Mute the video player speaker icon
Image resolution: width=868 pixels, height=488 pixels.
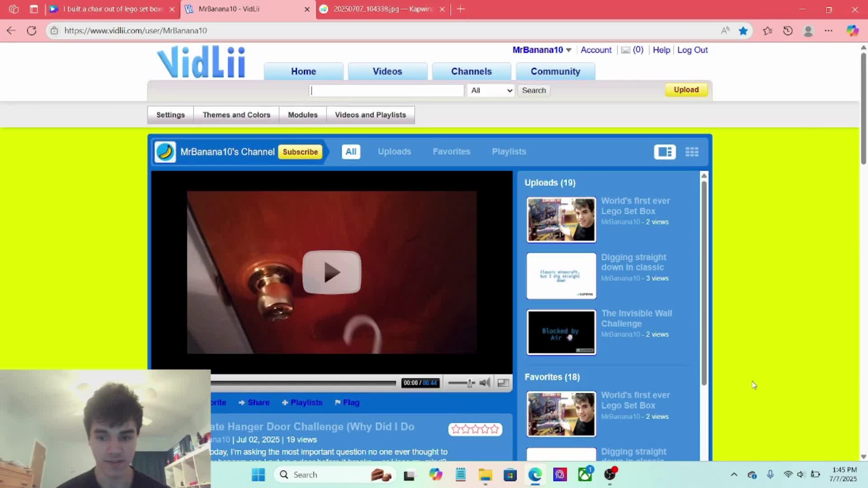tap(485, 383)
